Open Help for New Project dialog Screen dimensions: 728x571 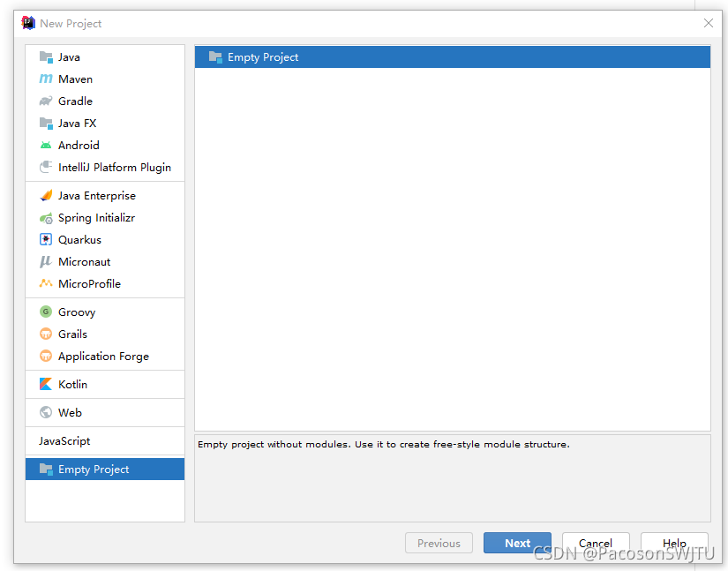tap(674, 543)
